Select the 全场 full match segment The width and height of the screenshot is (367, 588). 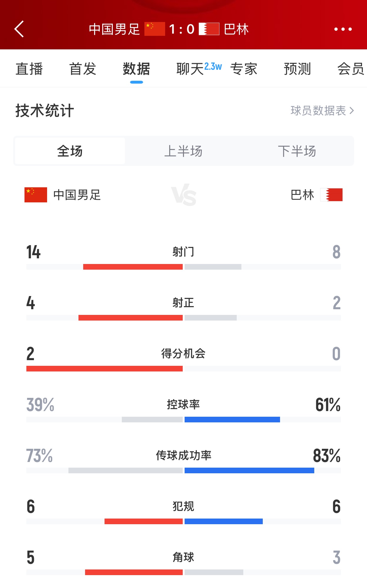click(x=70, y=151)
